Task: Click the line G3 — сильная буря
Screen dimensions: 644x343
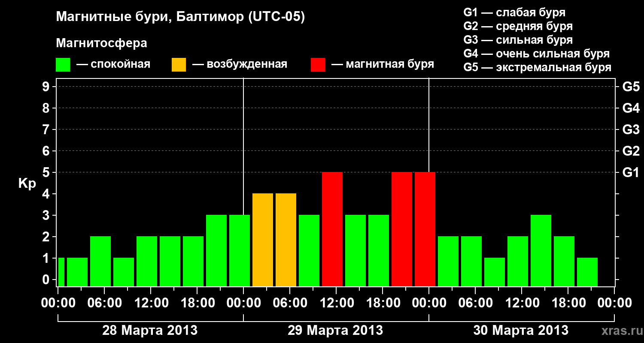Action: pyautogui.click(x=518, y=40)
